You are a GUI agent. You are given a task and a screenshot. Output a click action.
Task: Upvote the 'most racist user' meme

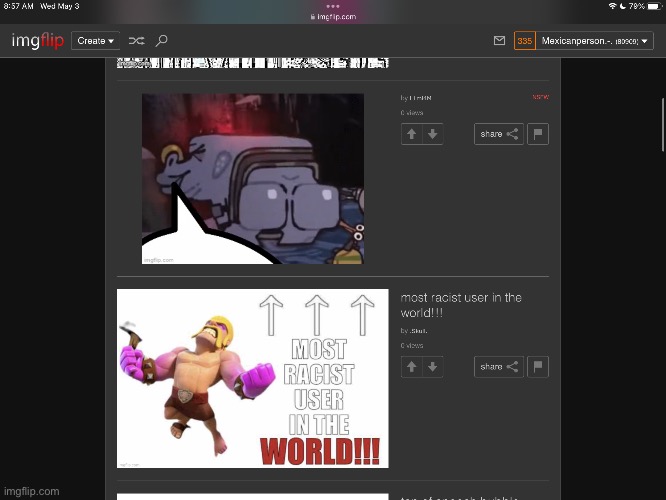coord(412,367)
